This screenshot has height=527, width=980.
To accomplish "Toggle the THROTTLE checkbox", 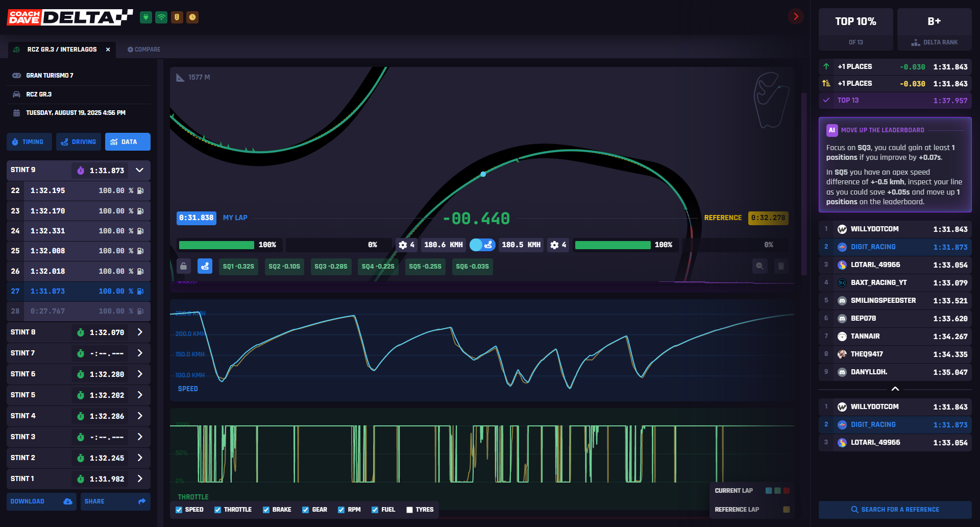I will [x=217, y=510].
